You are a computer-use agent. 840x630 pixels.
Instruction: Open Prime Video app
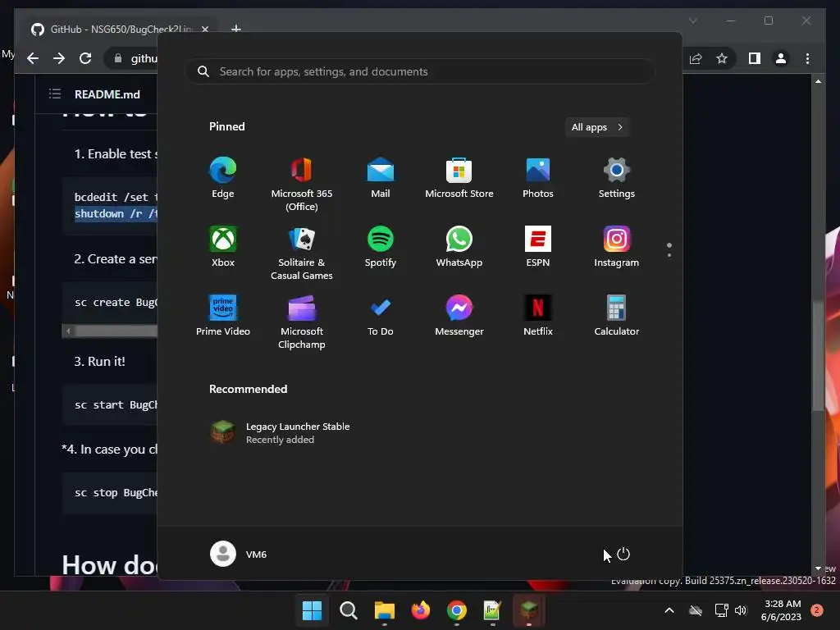(223, 316)
